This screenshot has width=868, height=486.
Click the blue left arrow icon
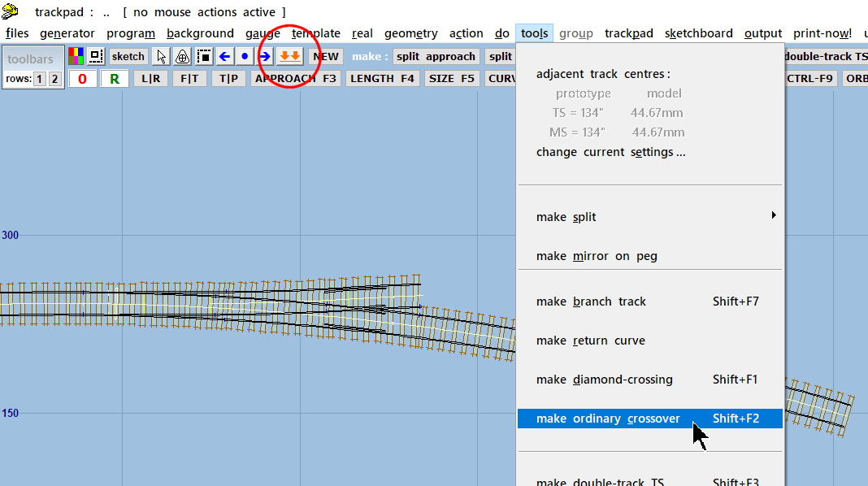point(224,56)
